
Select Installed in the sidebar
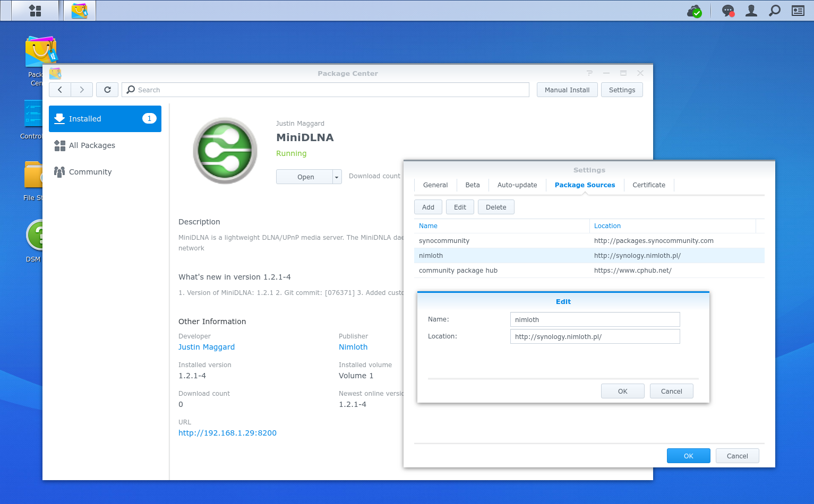[x=105, y=119]
